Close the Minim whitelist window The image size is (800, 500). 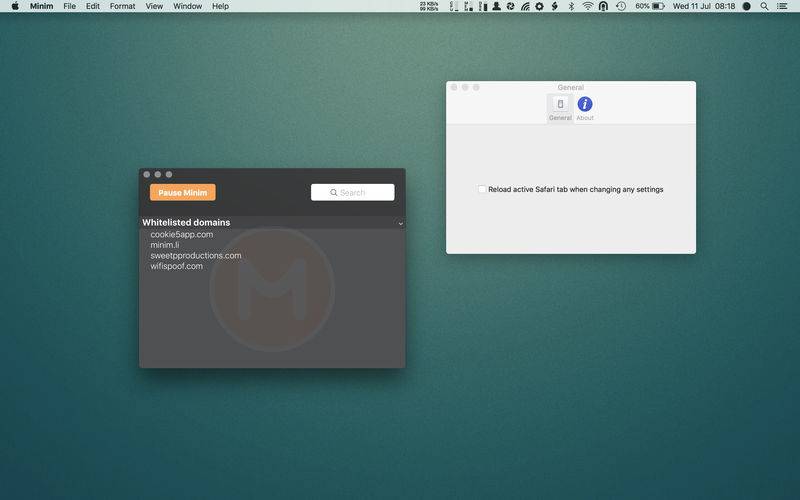147,174
